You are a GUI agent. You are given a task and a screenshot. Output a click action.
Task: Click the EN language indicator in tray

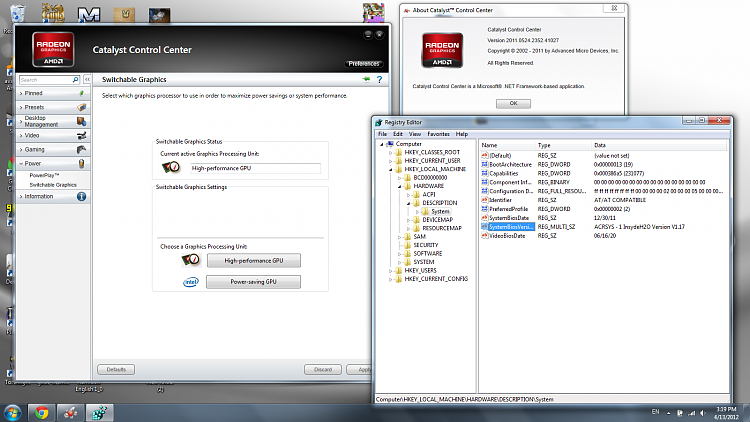[x=655, y=411]
